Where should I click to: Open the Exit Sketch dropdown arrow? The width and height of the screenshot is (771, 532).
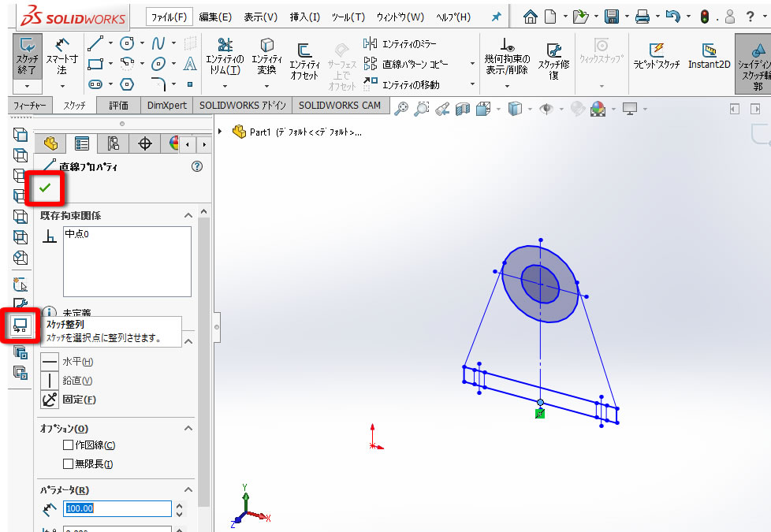[x=27, y=86]
